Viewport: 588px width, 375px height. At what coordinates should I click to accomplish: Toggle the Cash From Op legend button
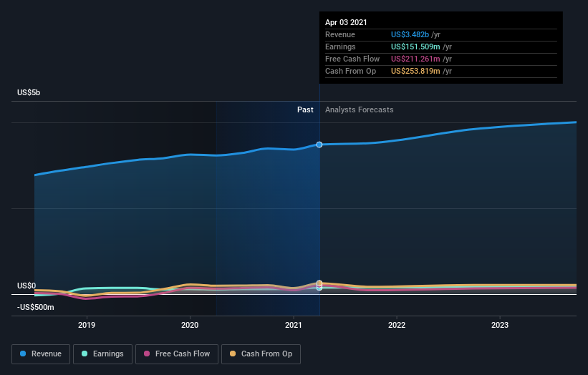pos(261,354)
